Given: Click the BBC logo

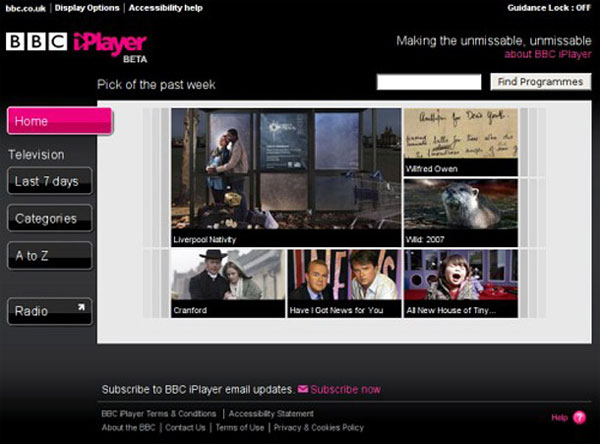Looking at the screenshot, I should (x=36, y=42).
